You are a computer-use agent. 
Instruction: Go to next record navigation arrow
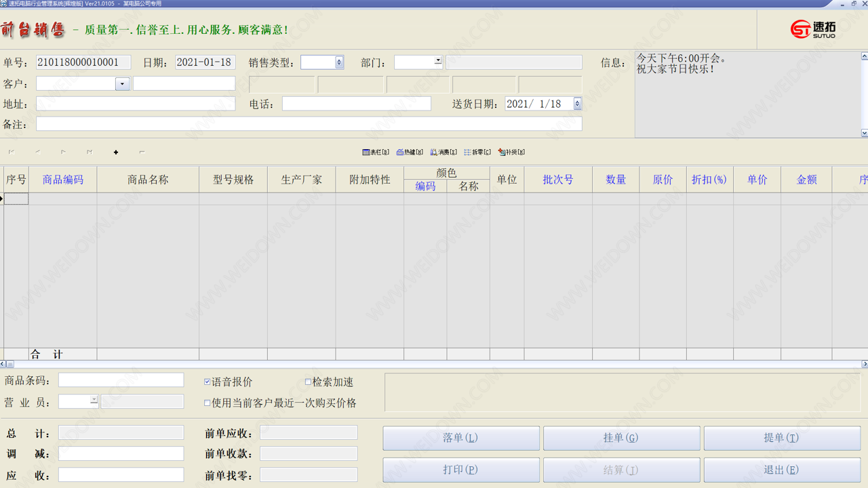[63, 152]
